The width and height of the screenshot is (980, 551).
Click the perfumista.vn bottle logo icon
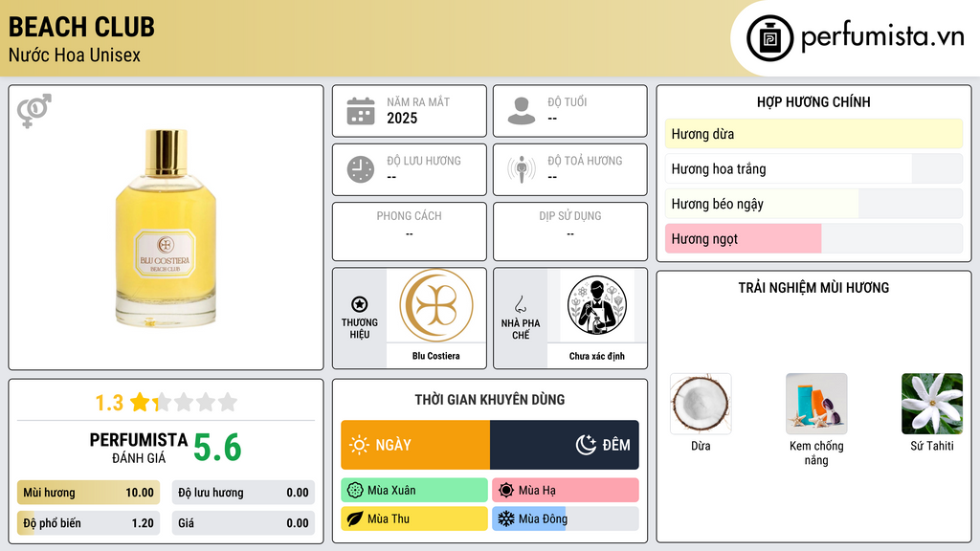click(x=769, y=38)
